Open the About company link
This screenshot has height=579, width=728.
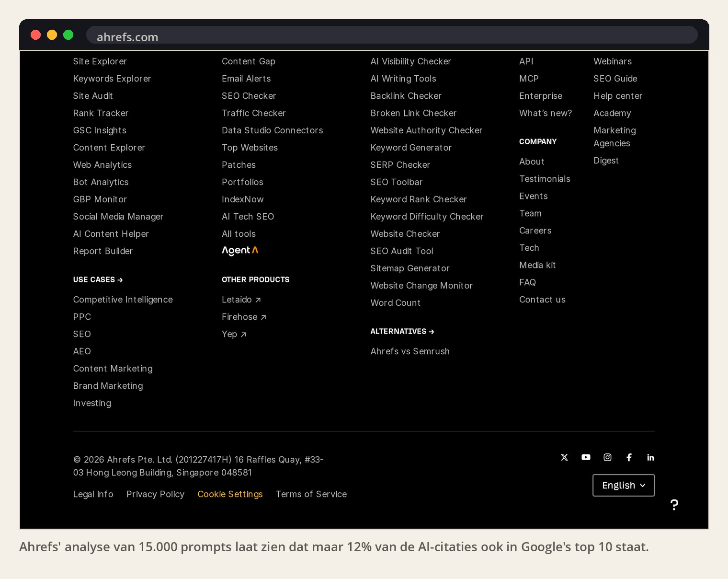(532, 162)
